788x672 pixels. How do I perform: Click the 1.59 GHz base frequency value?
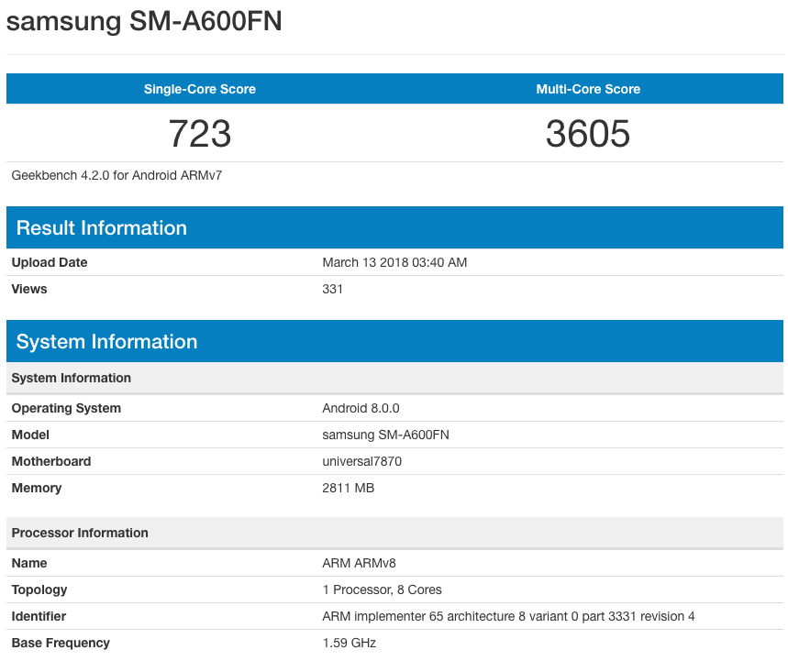coord(349,643)
